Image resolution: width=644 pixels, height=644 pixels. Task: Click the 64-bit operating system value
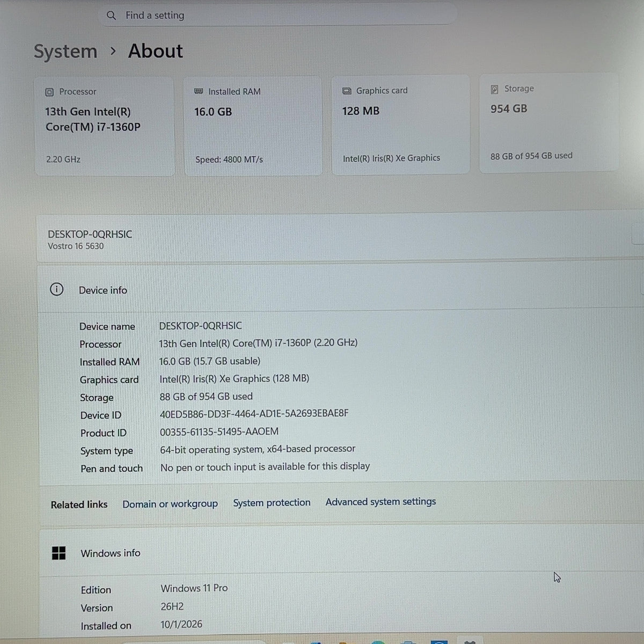coord(258,449)
